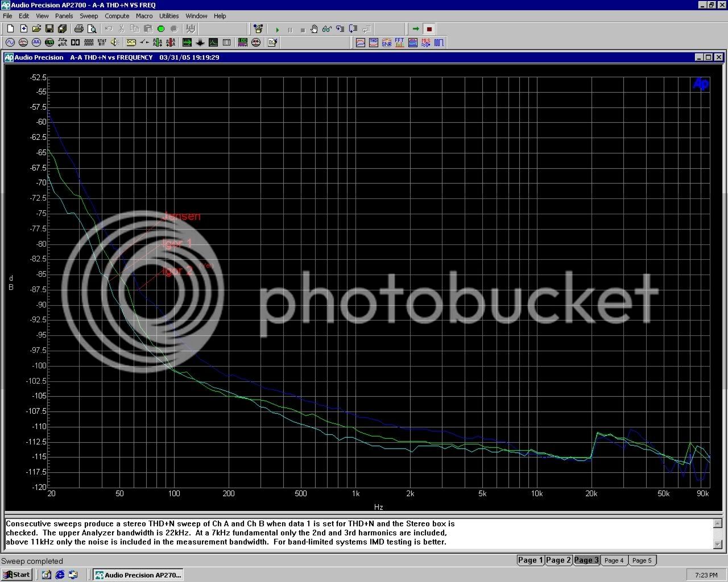Open the Panels menu
The image size is (728, 582).
coord(64,16)
